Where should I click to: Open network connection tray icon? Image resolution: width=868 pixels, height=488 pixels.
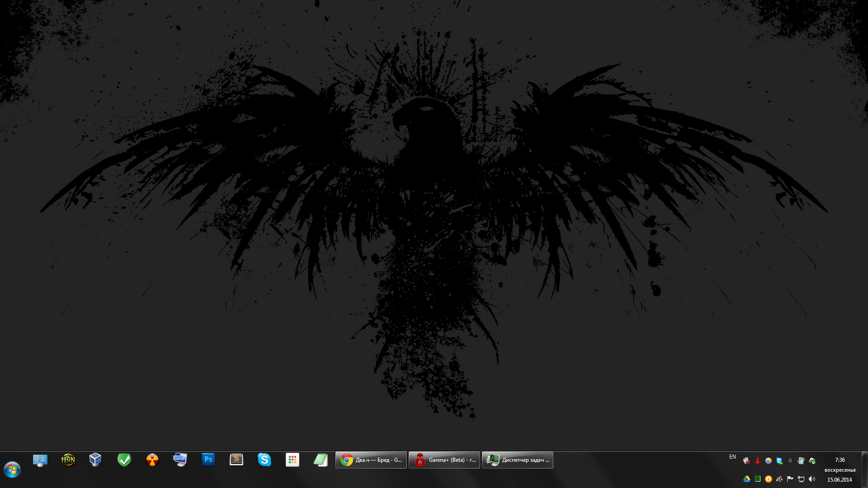point(801,479)
